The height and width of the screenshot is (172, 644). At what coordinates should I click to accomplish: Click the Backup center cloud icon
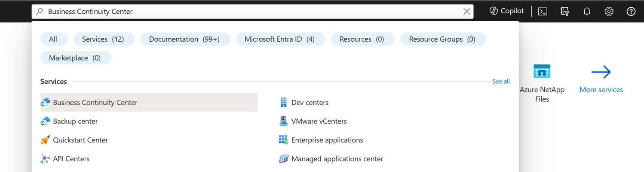[46, 121]
